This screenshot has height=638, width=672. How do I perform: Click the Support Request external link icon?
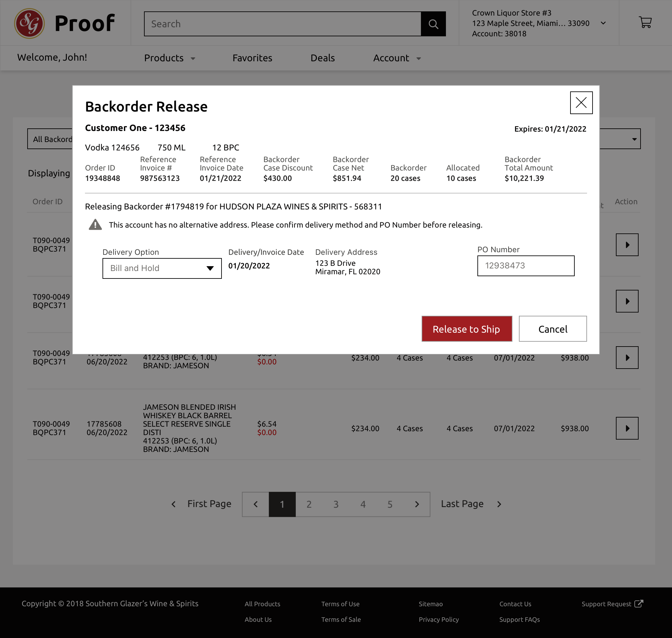639,603
